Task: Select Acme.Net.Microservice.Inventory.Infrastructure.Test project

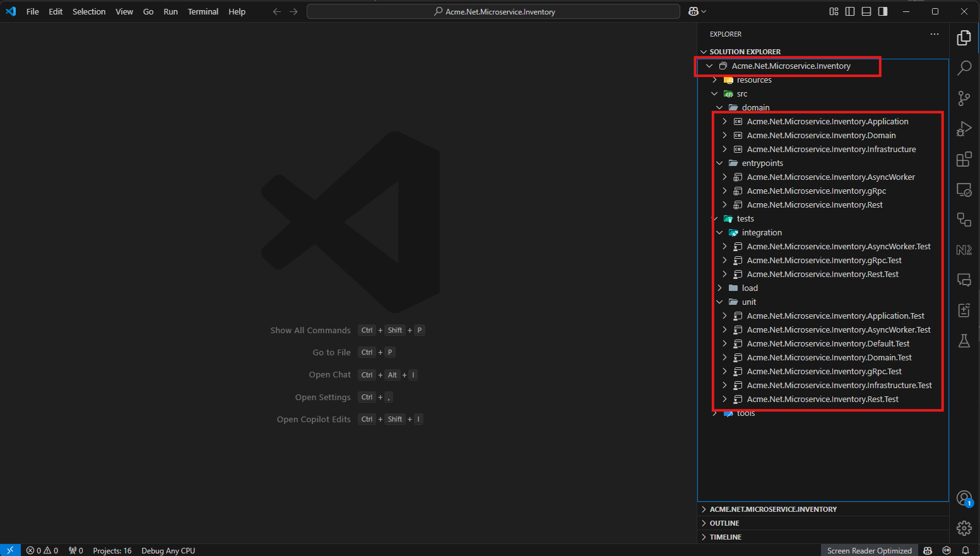Action: (x=824, y=386)
